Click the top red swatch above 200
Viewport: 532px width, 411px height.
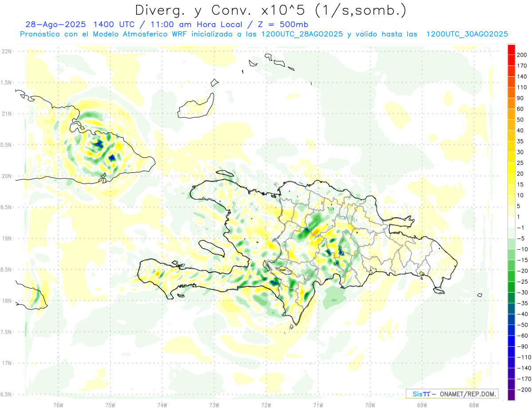point(511,49)
